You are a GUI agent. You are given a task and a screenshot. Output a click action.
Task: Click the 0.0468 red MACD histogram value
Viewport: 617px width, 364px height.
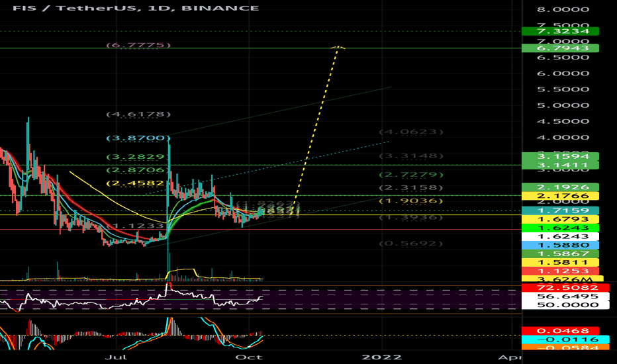coord(560,331)
